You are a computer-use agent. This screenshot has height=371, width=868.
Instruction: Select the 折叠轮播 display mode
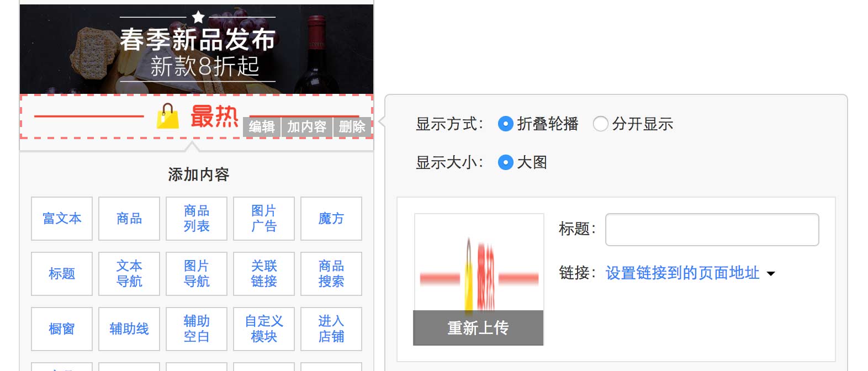tap(505, 124)
